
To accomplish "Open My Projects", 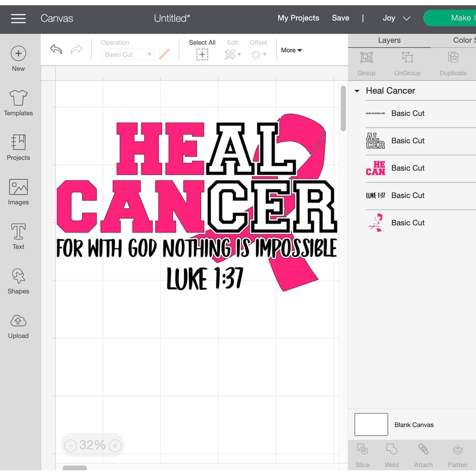I will 298,18.
